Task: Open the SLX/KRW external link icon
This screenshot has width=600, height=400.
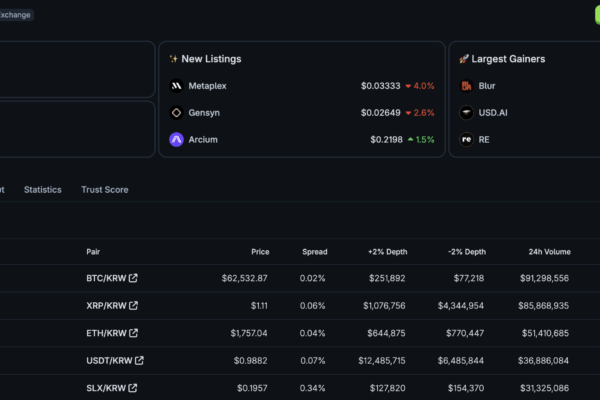Action: click(x=132, y=388)
